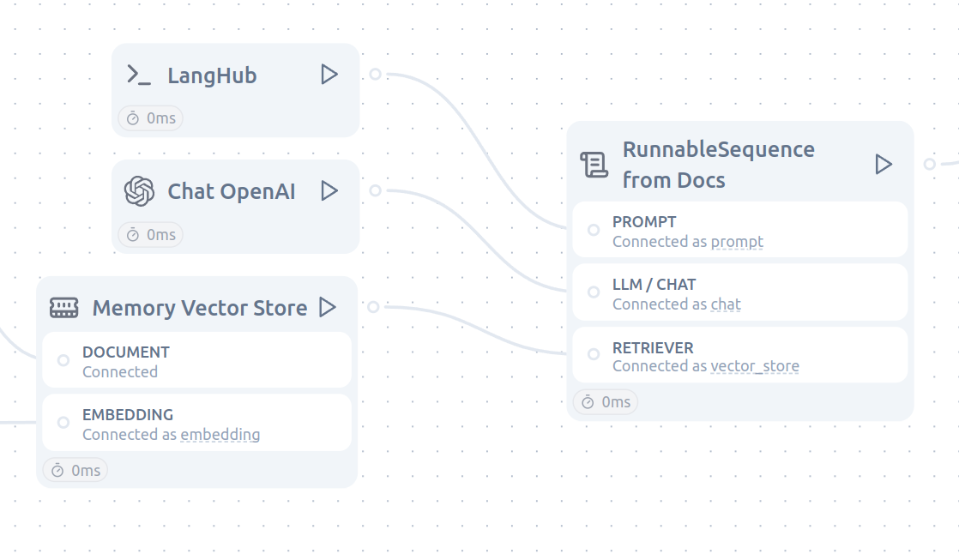Click the 0ms timing badge on RunnableSequence from Docs
Image resolution: width=959 pixels, height=560 pixels.
pos(606,401)
